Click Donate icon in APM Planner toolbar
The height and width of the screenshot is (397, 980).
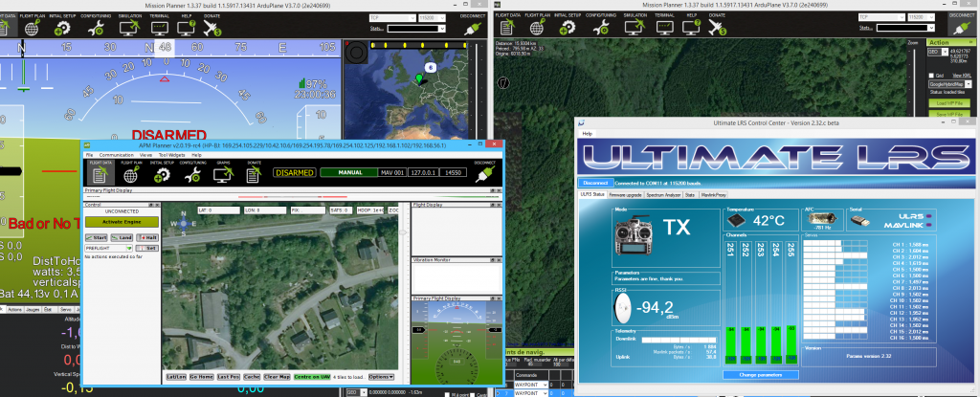click(253, 172)
